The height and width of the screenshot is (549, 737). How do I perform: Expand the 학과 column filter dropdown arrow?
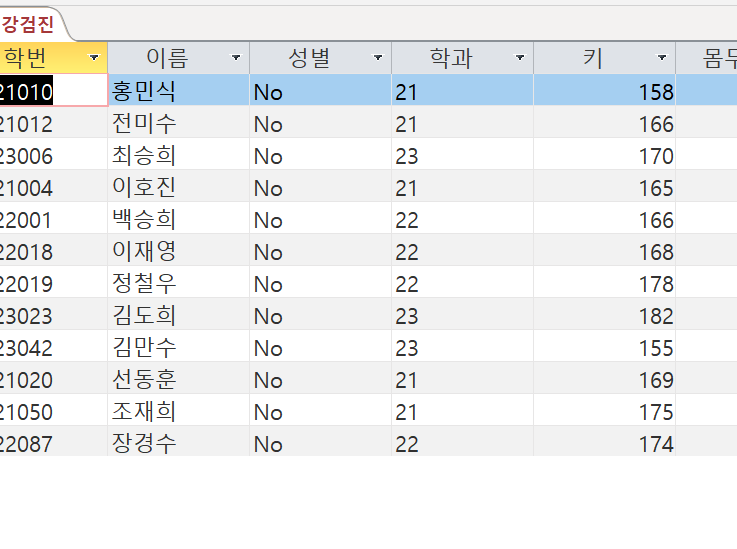click(520, 58)
